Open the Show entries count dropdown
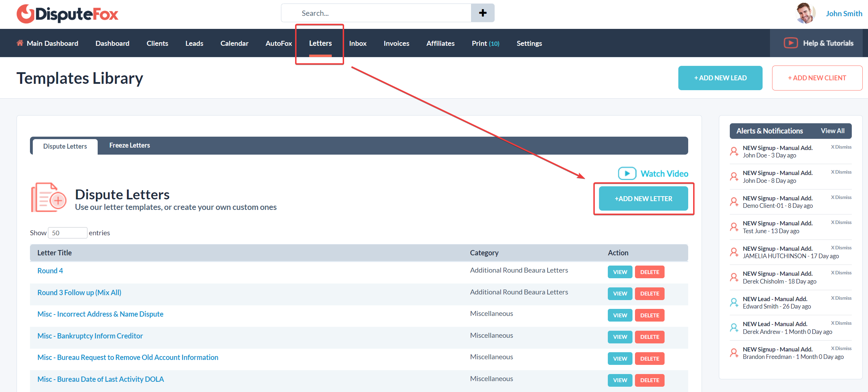The image size is (868, 392). coord(67,233)
